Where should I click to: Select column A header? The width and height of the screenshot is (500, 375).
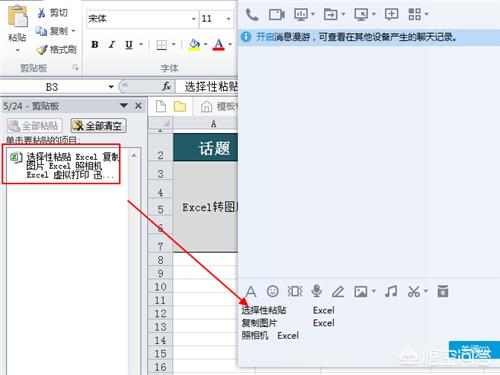(213, 124)
